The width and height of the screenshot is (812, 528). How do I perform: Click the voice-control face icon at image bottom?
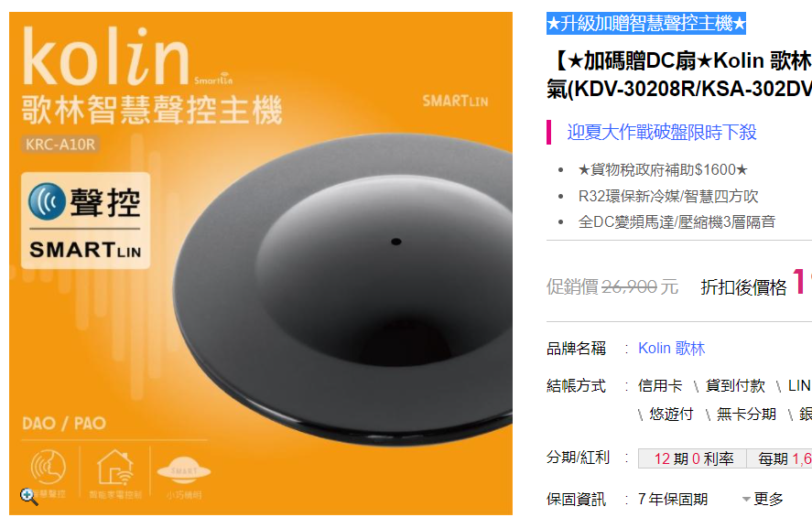pyautogui.click(x=49, y=467)
